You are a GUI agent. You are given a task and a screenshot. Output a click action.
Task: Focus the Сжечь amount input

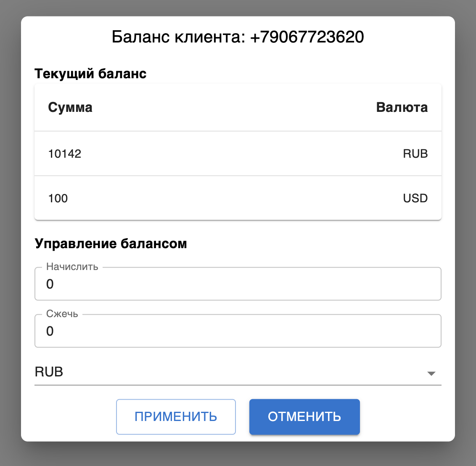click(x=238, y=332)
